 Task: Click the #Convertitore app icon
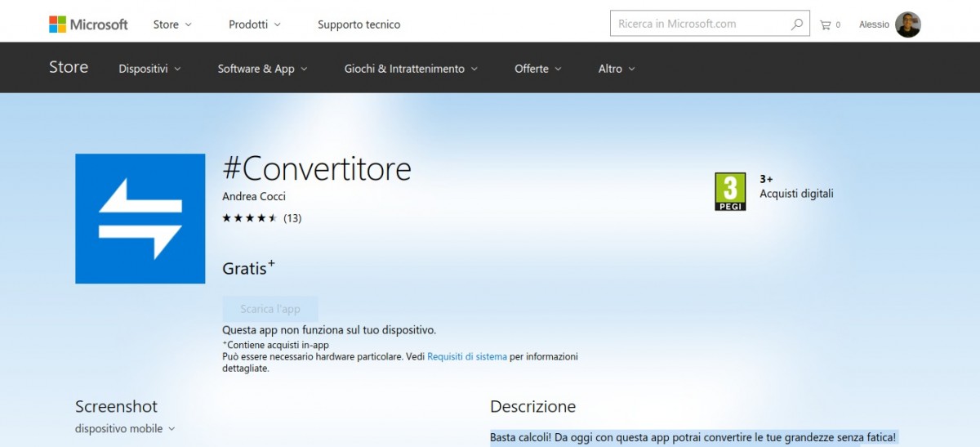click(140, 218)
